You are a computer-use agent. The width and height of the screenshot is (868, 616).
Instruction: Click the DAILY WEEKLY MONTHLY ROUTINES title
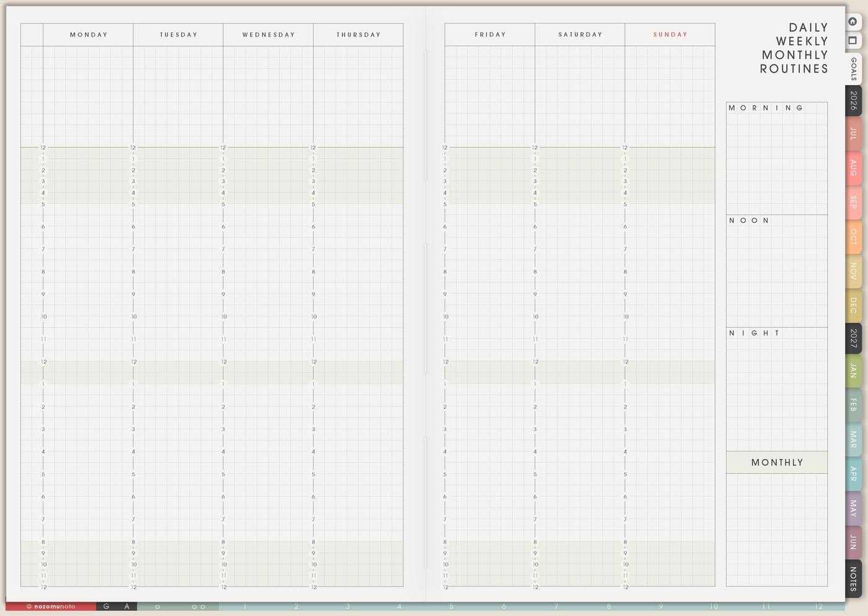794,48
